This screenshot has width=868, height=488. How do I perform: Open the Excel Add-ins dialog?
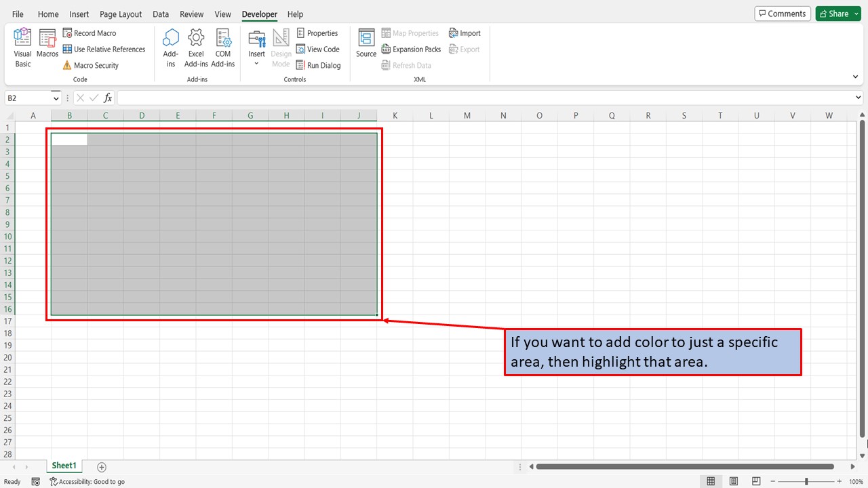pyautogui.click(x=196, y=47)
